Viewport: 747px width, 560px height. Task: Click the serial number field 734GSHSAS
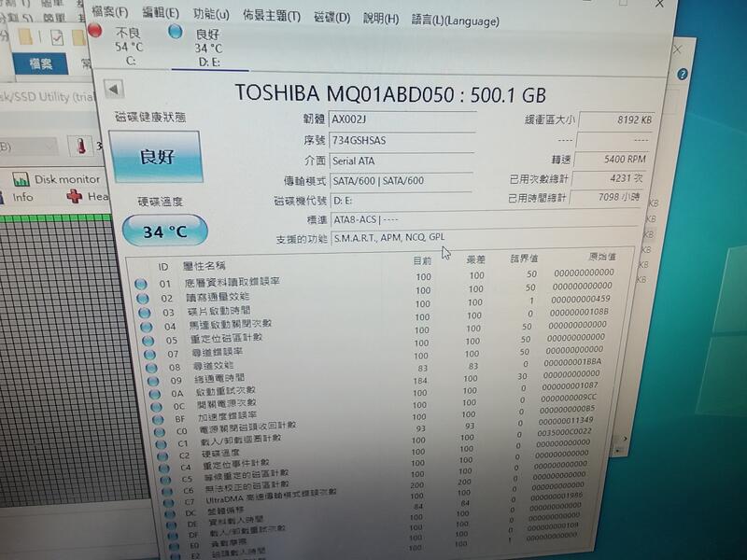click(x=402, y=141)
